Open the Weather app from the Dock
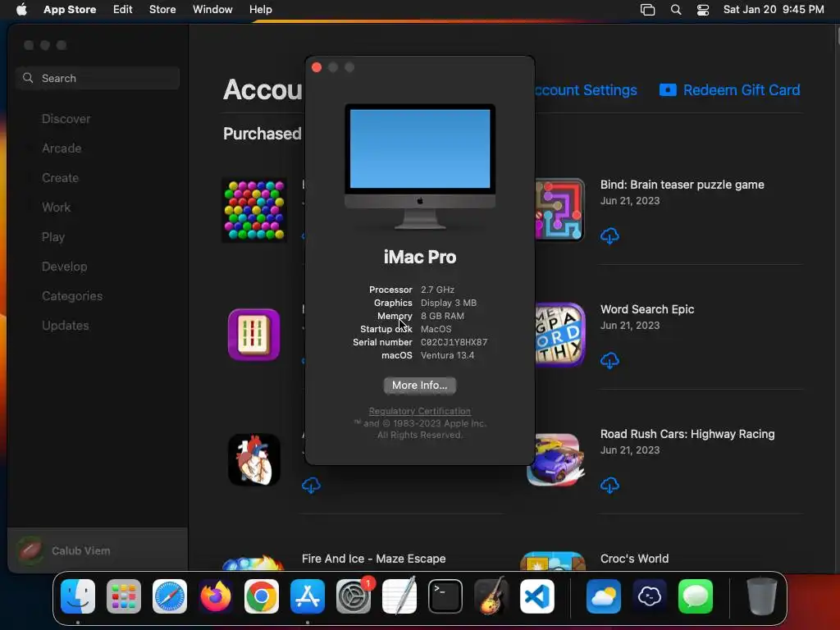This screenshot has width=840, height=630. point(603,596)
